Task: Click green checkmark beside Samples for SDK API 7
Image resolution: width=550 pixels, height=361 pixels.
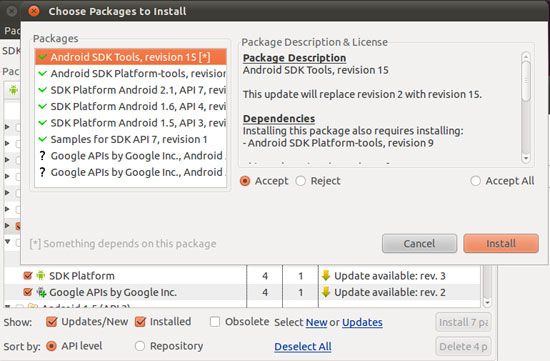Action: (x=42, y=139)
